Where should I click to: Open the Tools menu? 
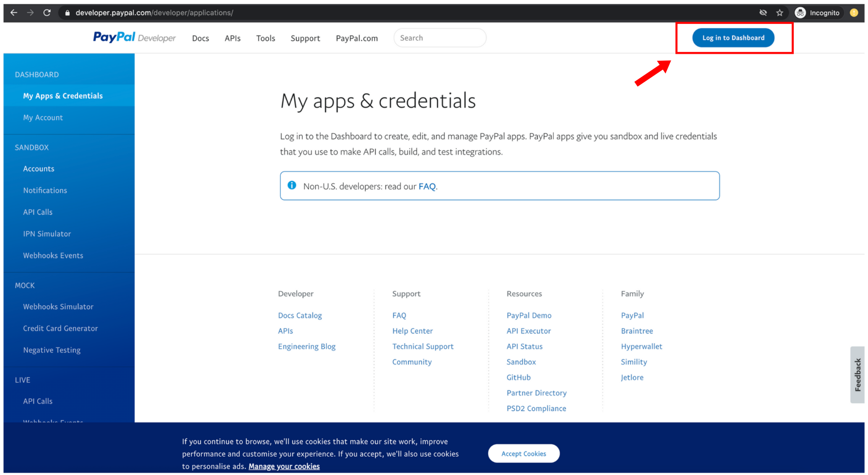265,38
